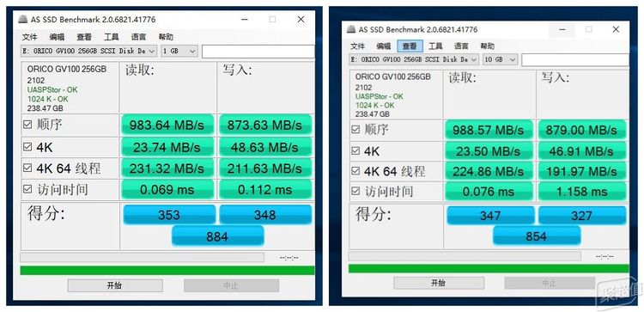Uncheck the 顺序 test in left window
This screenshot has width=644, height=312.
point(27,125)
